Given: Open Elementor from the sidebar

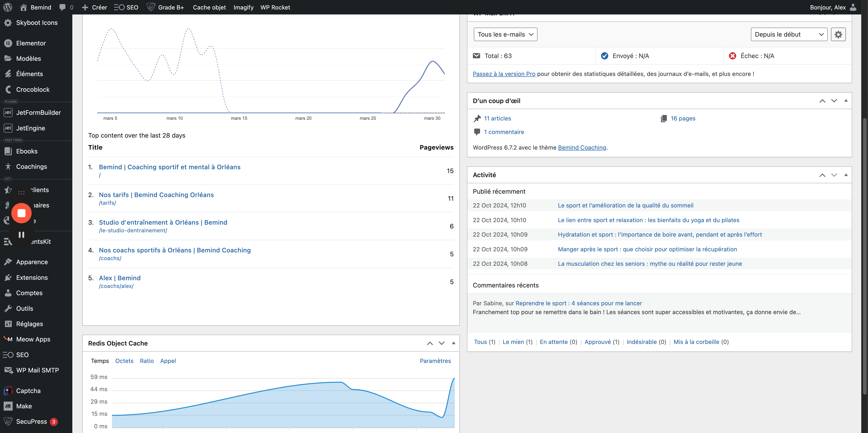Looking at the screenshot, I should pyautogui.click(x=36, y=43).
